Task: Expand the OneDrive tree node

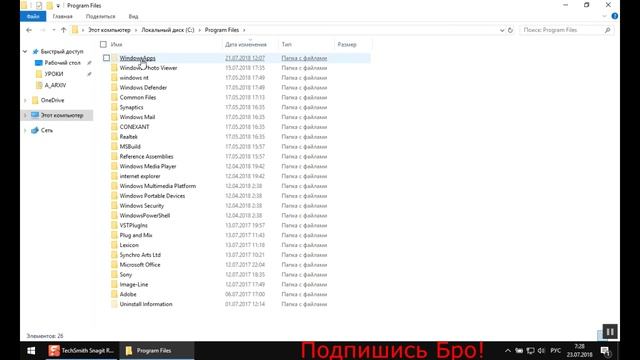Action: tap(25, 100)
